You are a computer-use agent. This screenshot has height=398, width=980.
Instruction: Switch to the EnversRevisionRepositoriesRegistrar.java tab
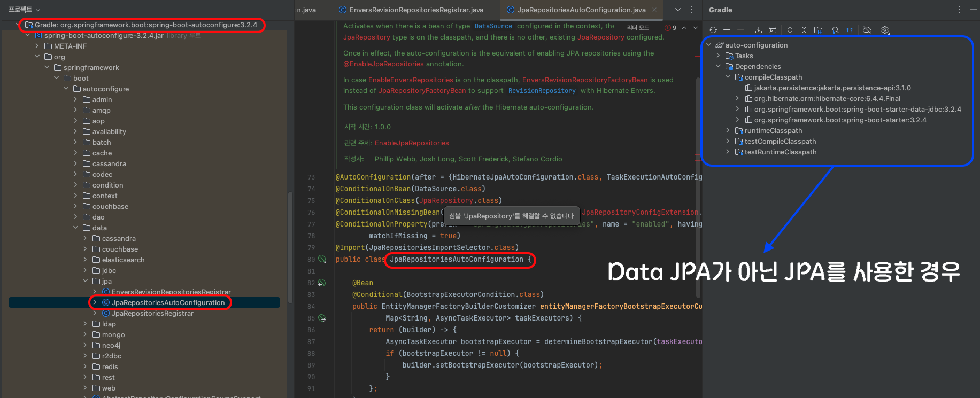click(411, 10)
